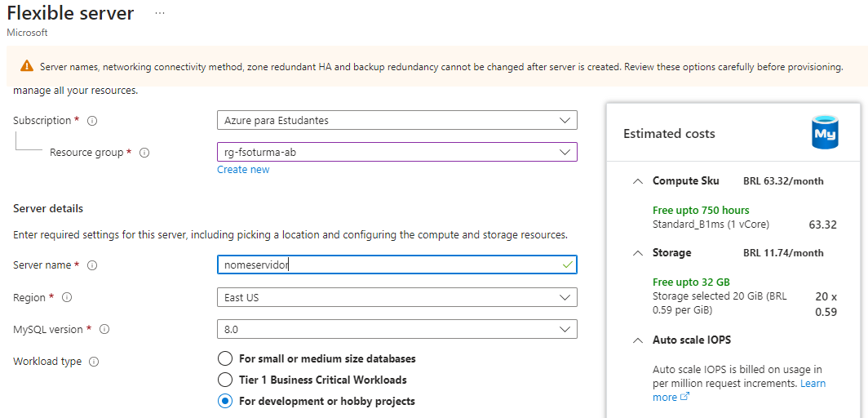Click Free upto 32 GB text
Viewport: 868px width, 418px height.
tap(691, 282)
